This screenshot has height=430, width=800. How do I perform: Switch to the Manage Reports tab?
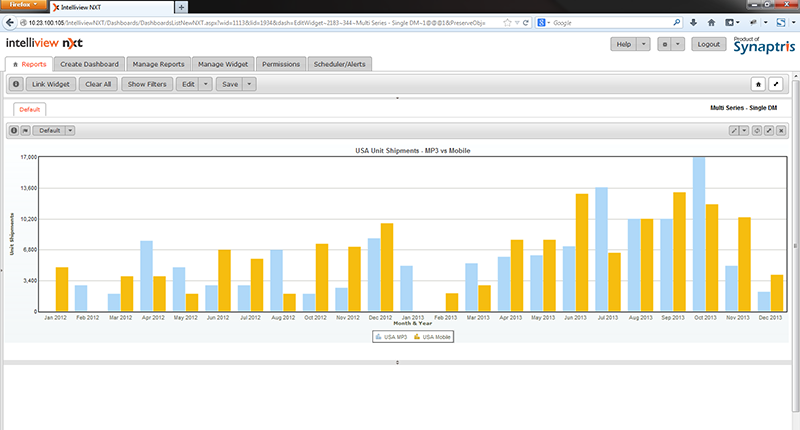tap(159, 64)
